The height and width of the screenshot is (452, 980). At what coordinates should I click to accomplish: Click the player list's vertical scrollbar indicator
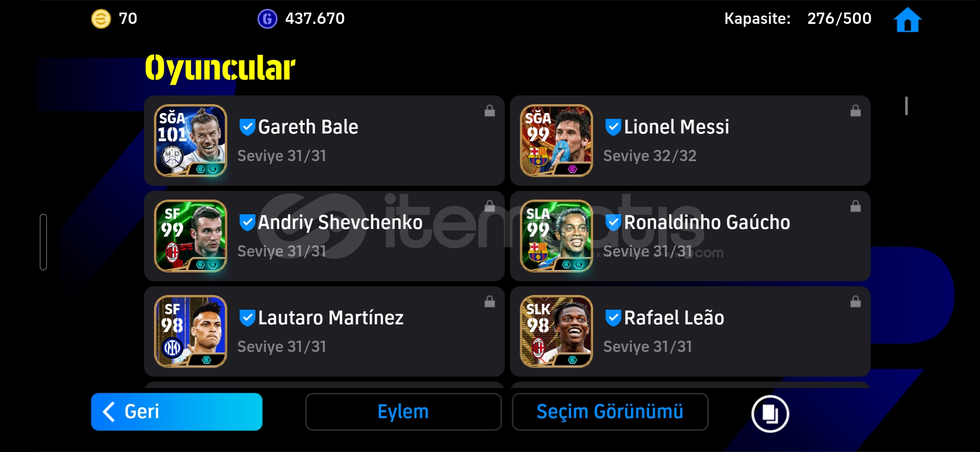pos(906,106)
